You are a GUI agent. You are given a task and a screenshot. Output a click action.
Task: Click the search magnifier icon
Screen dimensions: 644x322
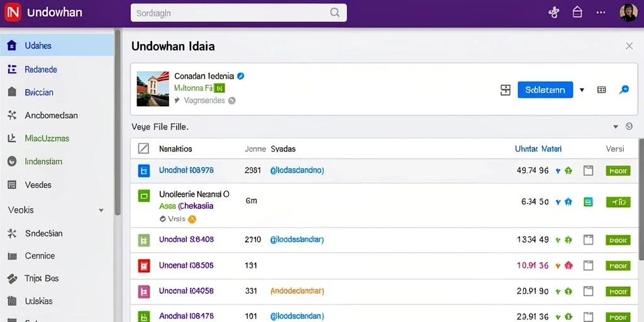[335, 13]
